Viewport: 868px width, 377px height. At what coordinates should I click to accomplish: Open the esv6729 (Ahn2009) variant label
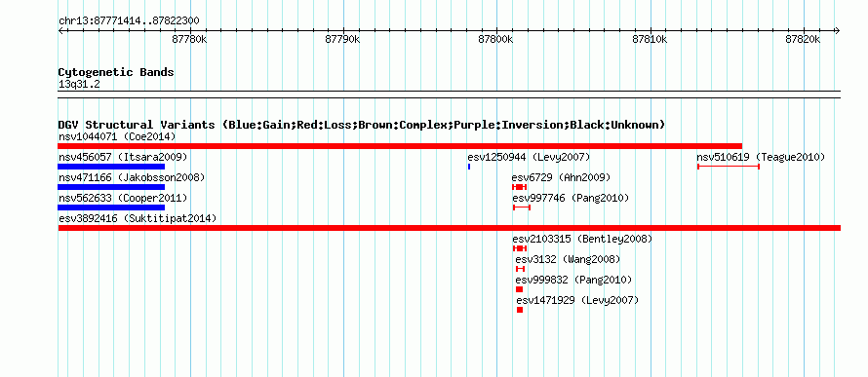pyautogui.click(x=561, y=177)
